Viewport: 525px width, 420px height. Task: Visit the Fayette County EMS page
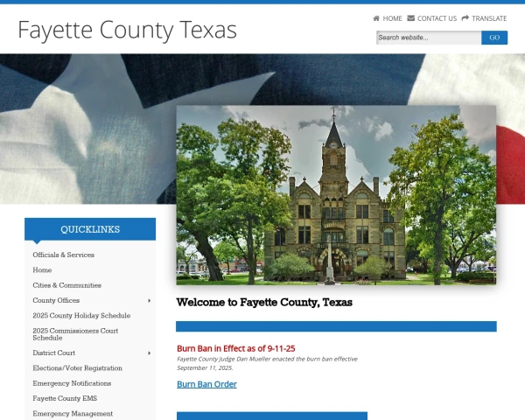tap(65, 398)
